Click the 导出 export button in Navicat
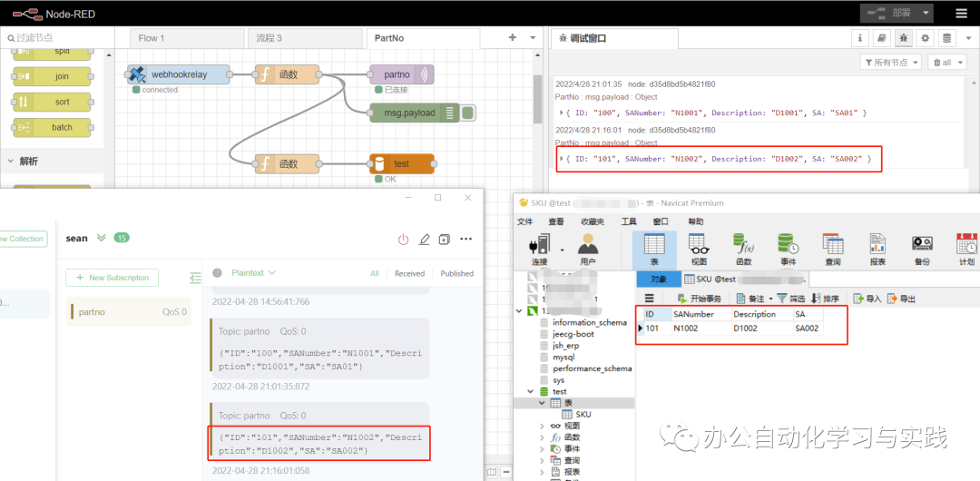The image size is (980, 481). click(x=901, y=299)
